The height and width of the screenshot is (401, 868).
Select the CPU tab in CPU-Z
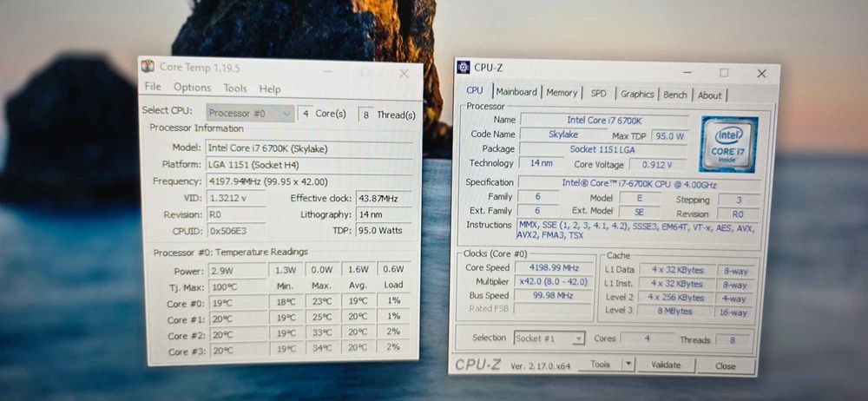click(475, 90)
